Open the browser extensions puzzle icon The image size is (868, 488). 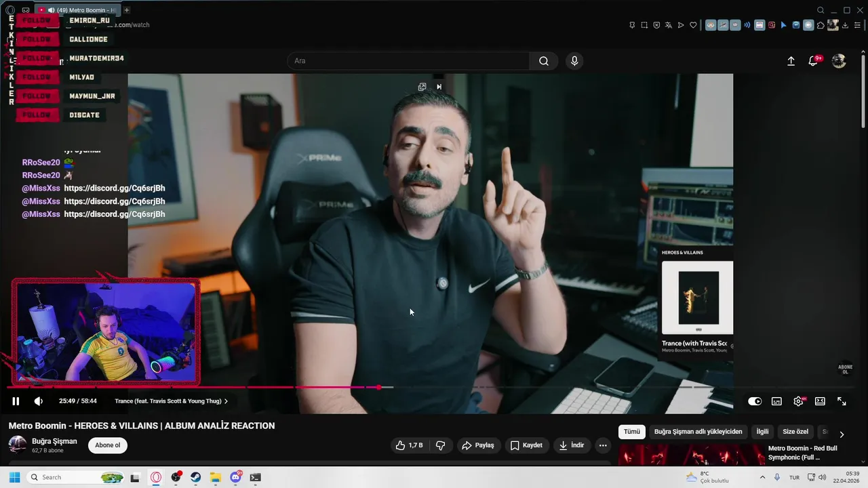coord(821,25)
